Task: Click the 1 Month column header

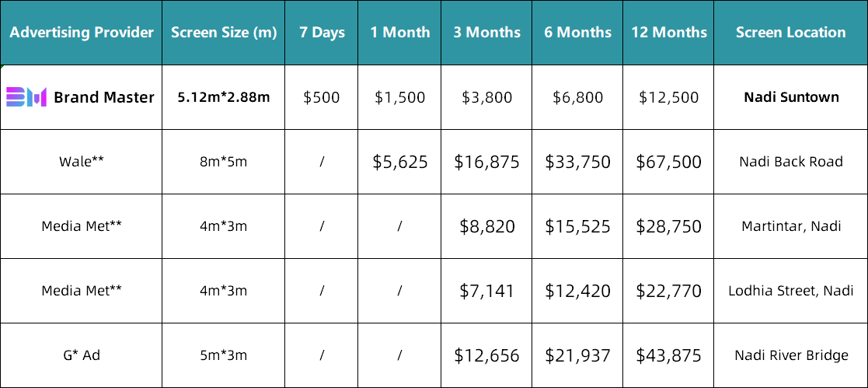Action: coord(400,33)
